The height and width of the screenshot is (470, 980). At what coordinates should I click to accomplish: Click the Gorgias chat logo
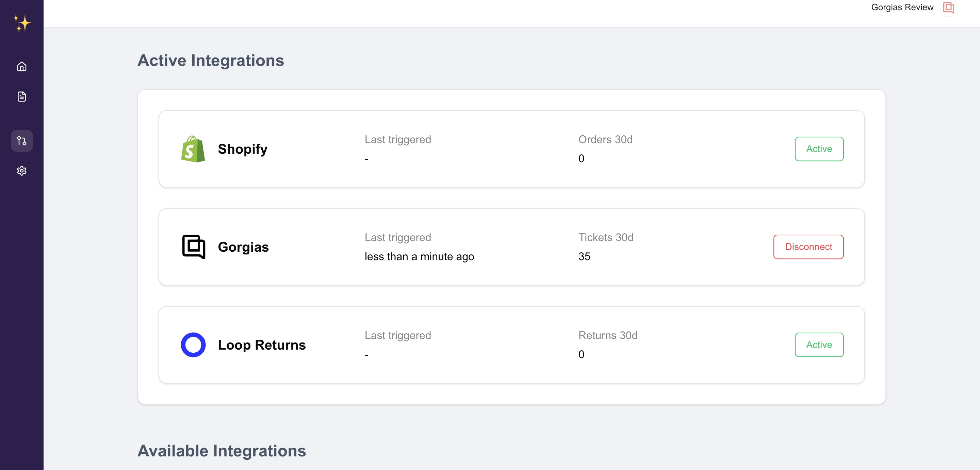click(x=194, y=247)
